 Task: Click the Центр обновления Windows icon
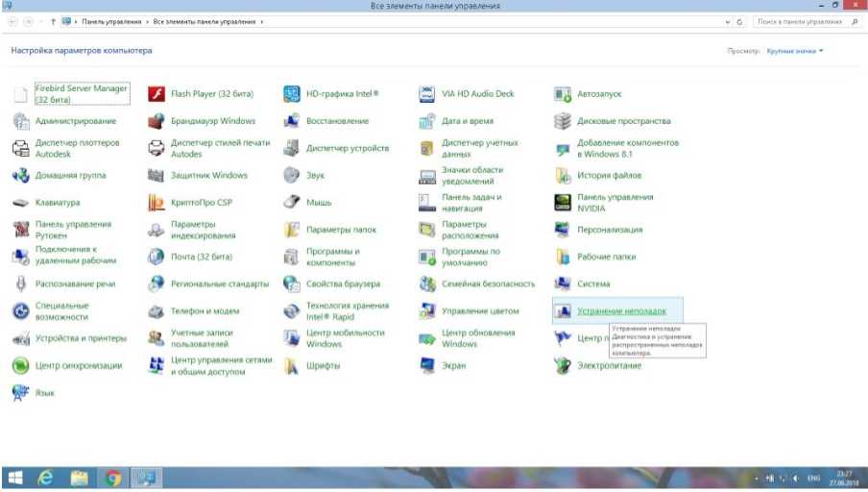[428, 338]
